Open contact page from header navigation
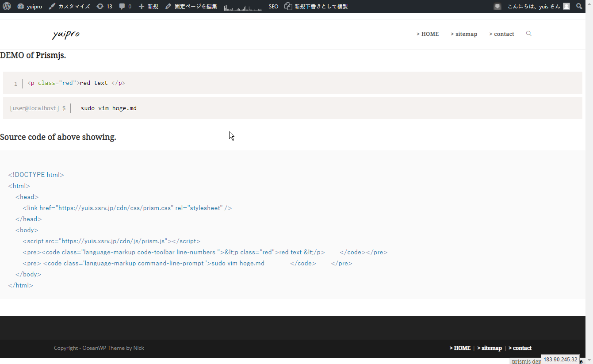Screen dimensions: 593x364 pyautogui.click(x=501, y=34)
